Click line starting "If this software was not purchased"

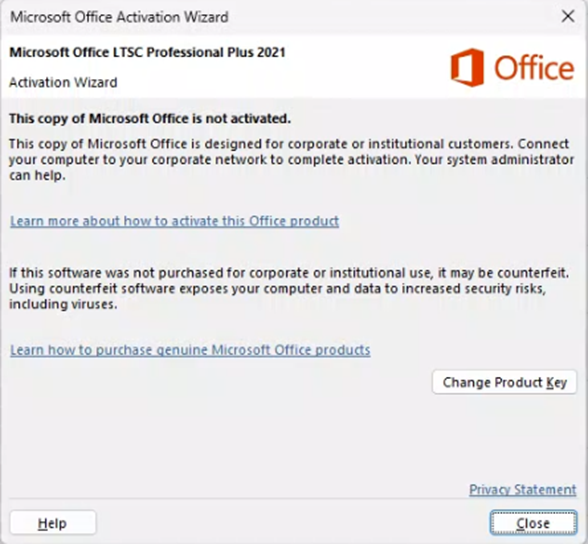tap(289, 273)
